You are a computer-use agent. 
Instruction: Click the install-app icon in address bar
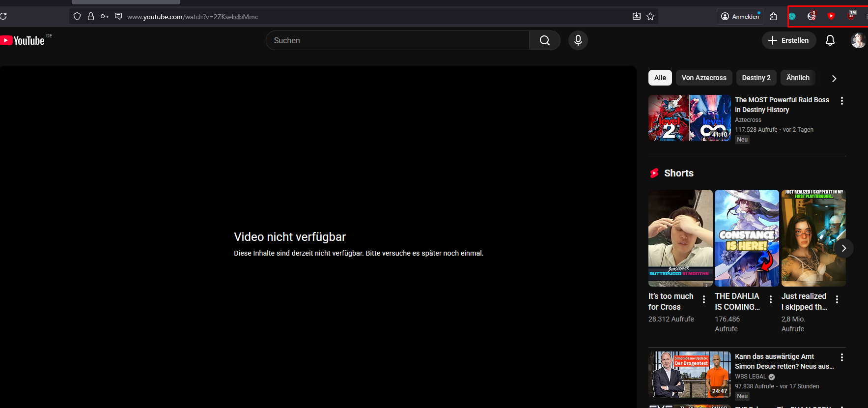(636, 16)
